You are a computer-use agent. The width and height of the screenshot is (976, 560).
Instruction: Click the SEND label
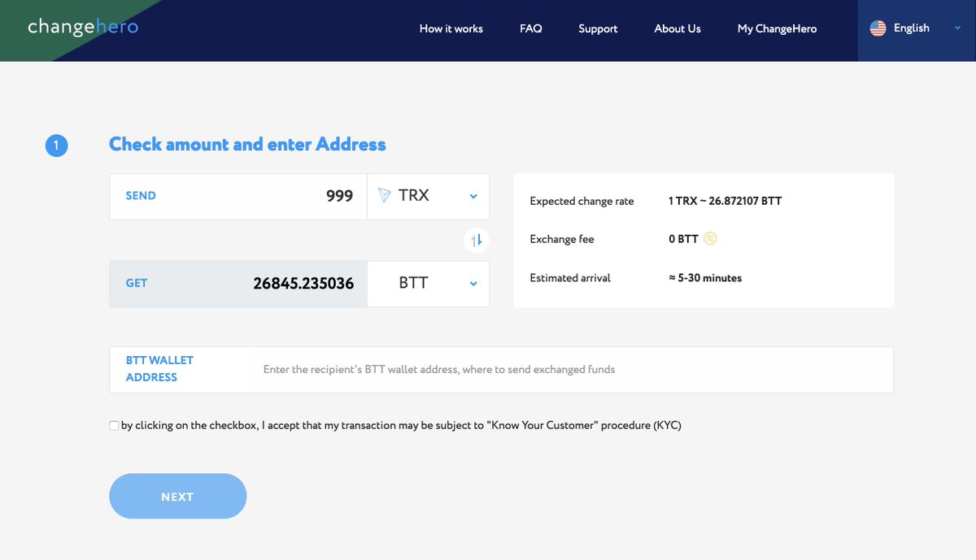point(141,196)
